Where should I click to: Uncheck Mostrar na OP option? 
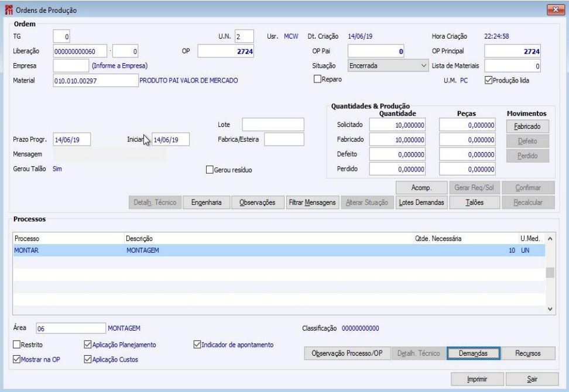click(x=16, y=359)
